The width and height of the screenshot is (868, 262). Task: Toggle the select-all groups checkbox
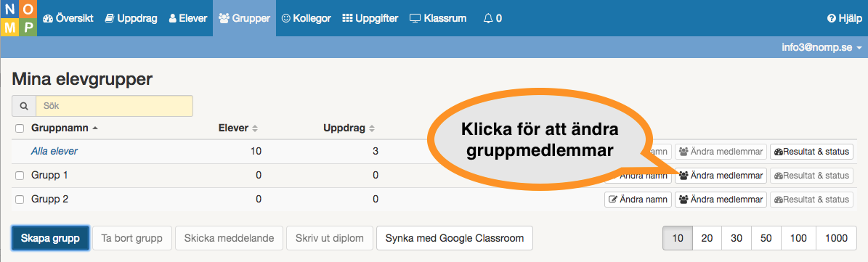coord(20,128)
